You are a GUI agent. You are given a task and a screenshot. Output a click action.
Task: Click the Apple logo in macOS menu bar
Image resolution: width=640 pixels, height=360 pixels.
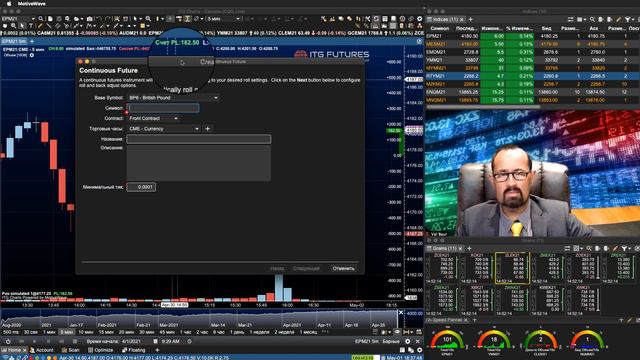click(x=9, y=4)
